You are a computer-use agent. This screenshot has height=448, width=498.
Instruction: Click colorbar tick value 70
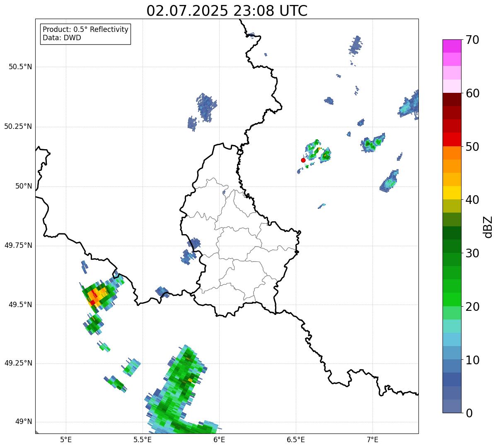click(x=472, y=40)
